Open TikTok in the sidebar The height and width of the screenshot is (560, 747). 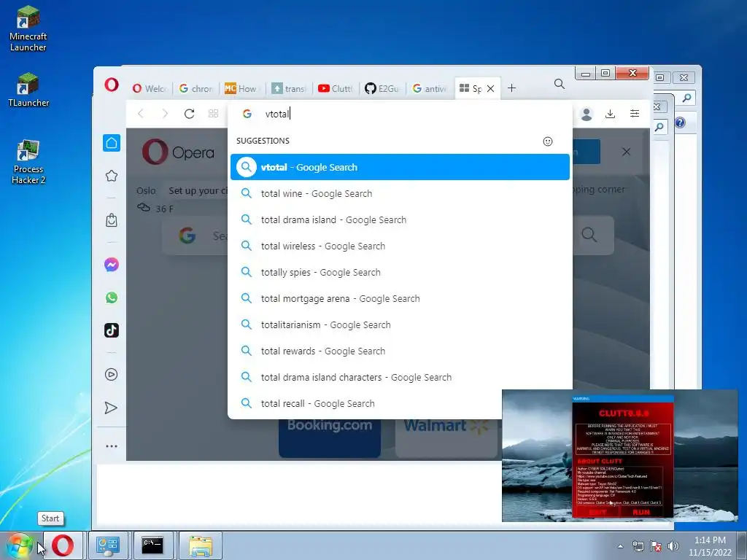112,330
